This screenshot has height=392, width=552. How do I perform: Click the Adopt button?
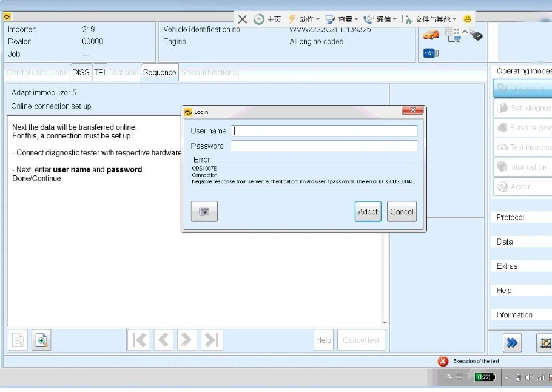point(368,211)
